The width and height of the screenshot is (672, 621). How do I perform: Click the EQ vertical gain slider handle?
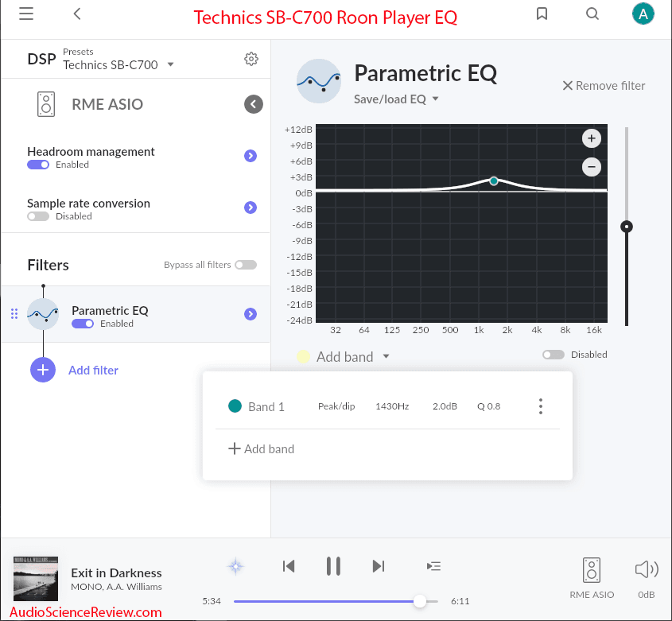(x=627, y=227)
